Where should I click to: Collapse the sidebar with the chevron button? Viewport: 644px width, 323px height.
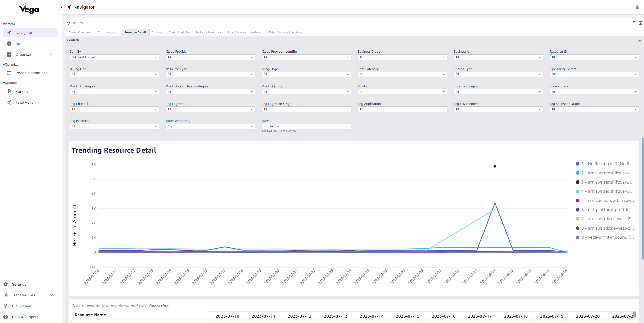pos(61,7)
